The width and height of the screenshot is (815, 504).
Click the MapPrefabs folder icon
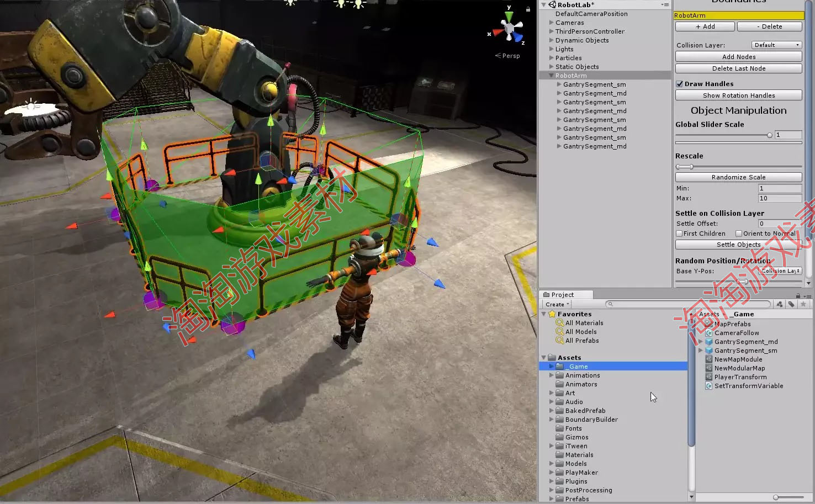pos(709,324)
